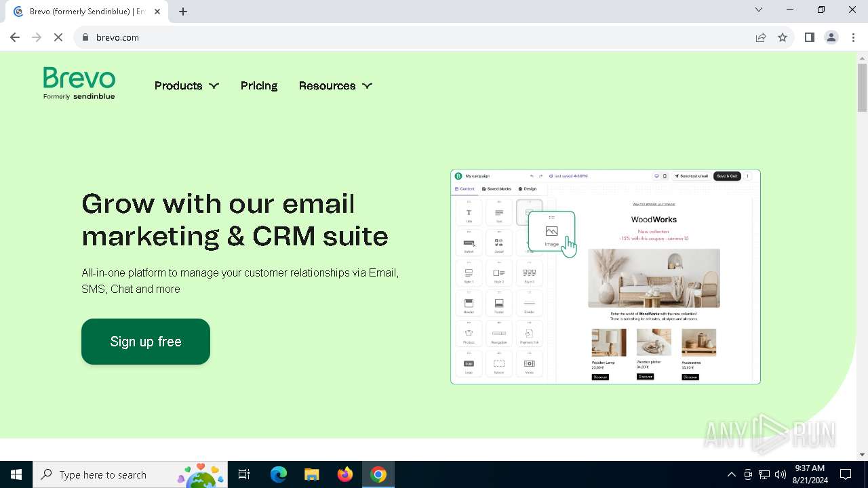Viewport: 868px width, 488px height.
Task: Click the site lock icon in address bar
Action: [85, 37]
